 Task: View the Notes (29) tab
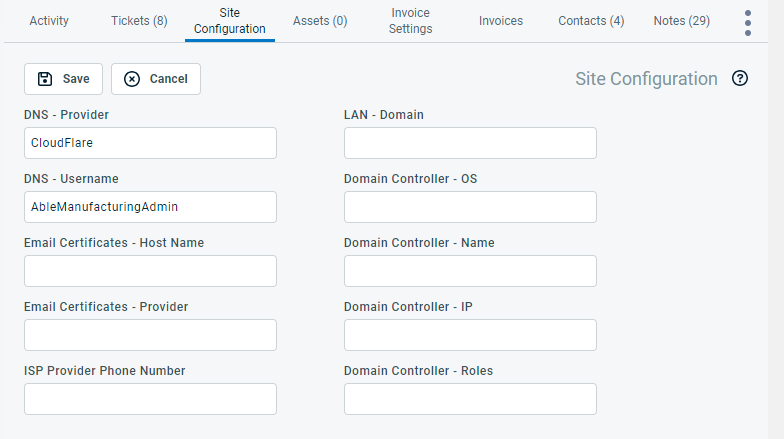[681, 21]
